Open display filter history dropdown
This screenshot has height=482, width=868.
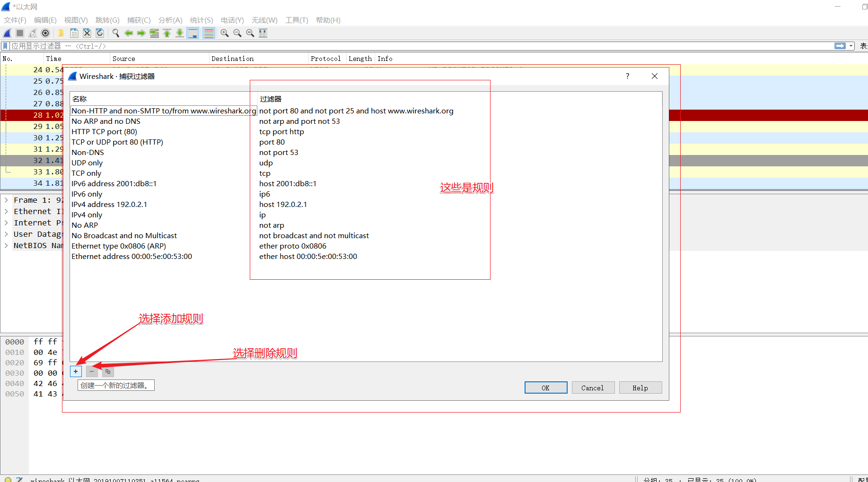pyautogui.click(x=851, y=46)
